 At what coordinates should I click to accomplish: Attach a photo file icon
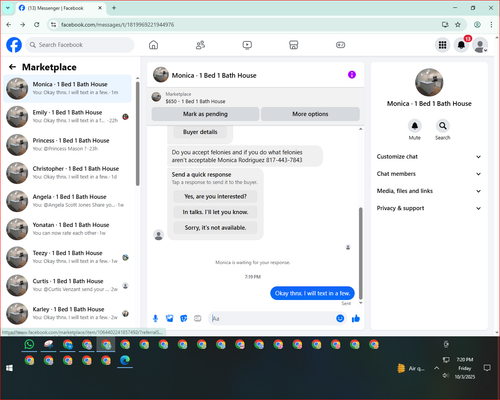coord(169,318)
